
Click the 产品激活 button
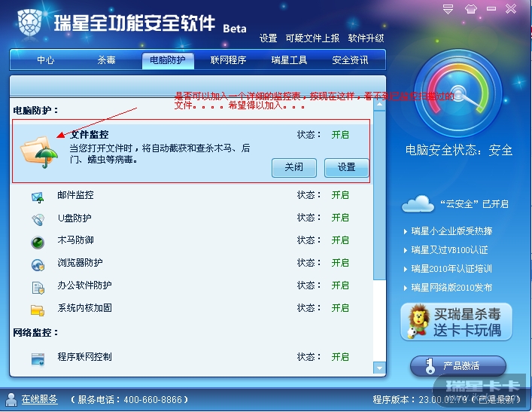458,366
